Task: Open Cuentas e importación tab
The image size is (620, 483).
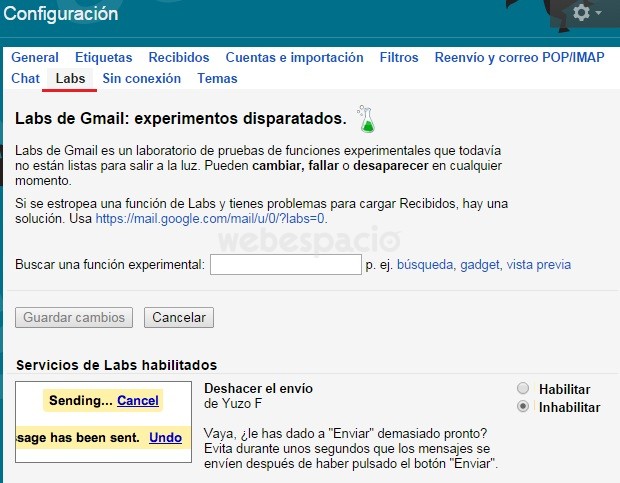Action: [294, 57]
